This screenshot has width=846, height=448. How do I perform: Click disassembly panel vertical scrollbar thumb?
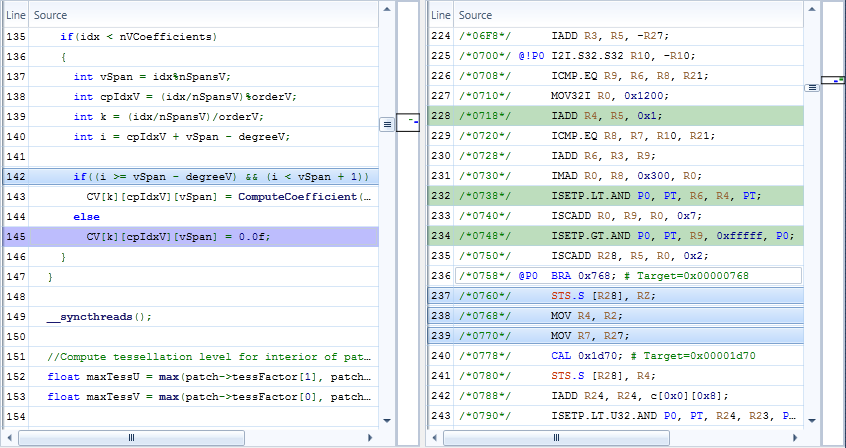[x=811, y=88]
